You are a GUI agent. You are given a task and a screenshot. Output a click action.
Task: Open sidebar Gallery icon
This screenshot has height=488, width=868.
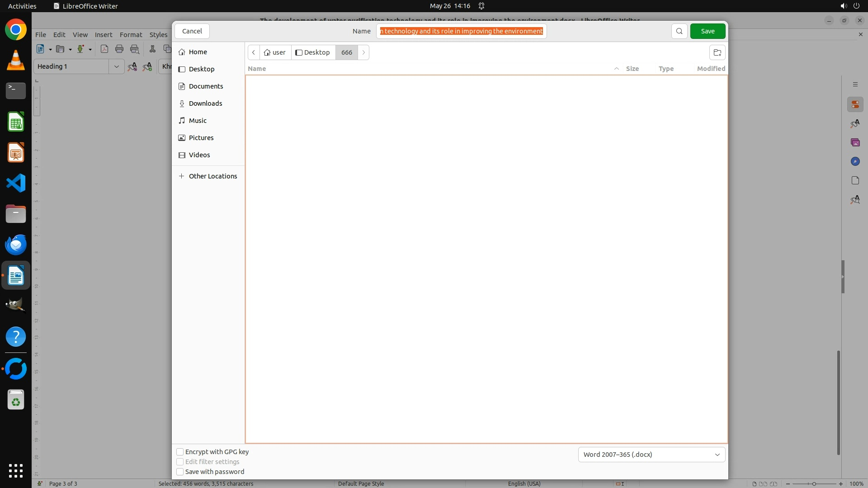pyautogui.click(x=855, y=142)
